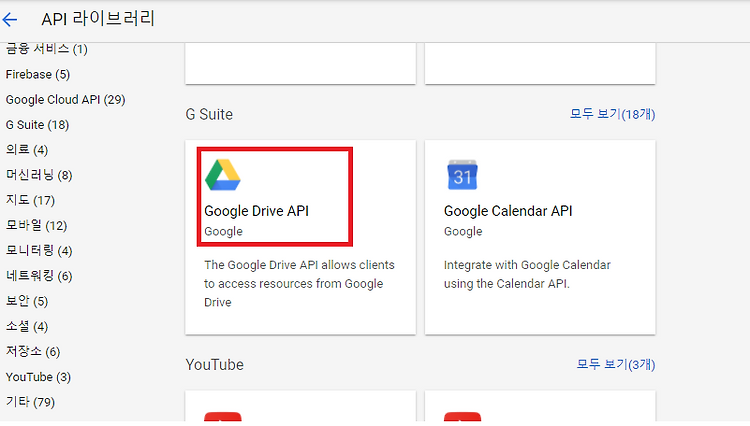Click the Calendar API description text

pos(527,274)
